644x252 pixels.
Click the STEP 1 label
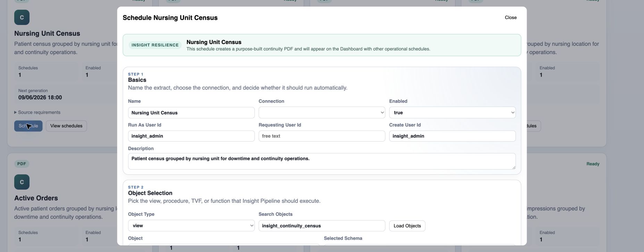(x=136, y=74)
